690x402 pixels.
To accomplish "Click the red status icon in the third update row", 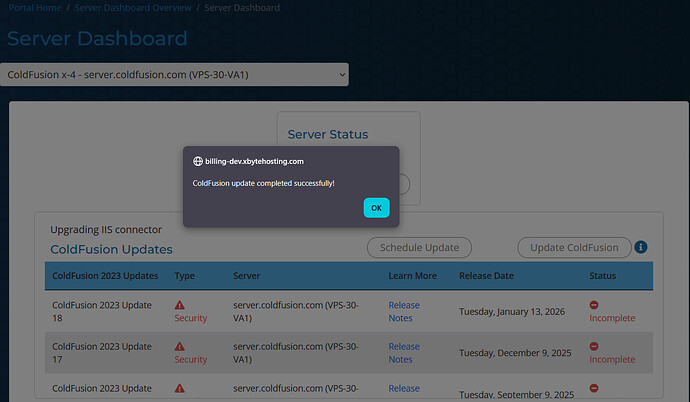I will tap(594, 388).
